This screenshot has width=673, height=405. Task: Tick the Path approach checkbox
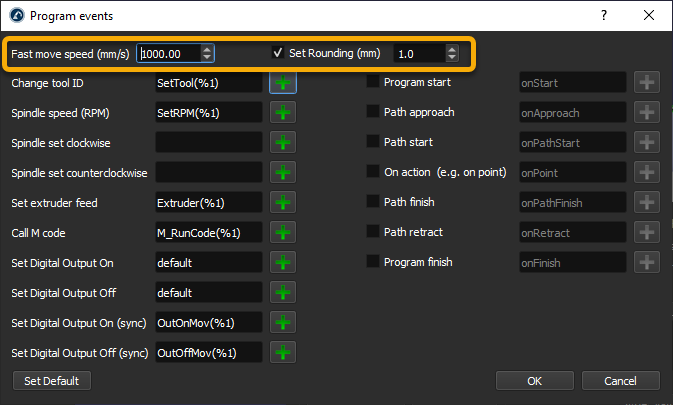click(x=374, y=113)
